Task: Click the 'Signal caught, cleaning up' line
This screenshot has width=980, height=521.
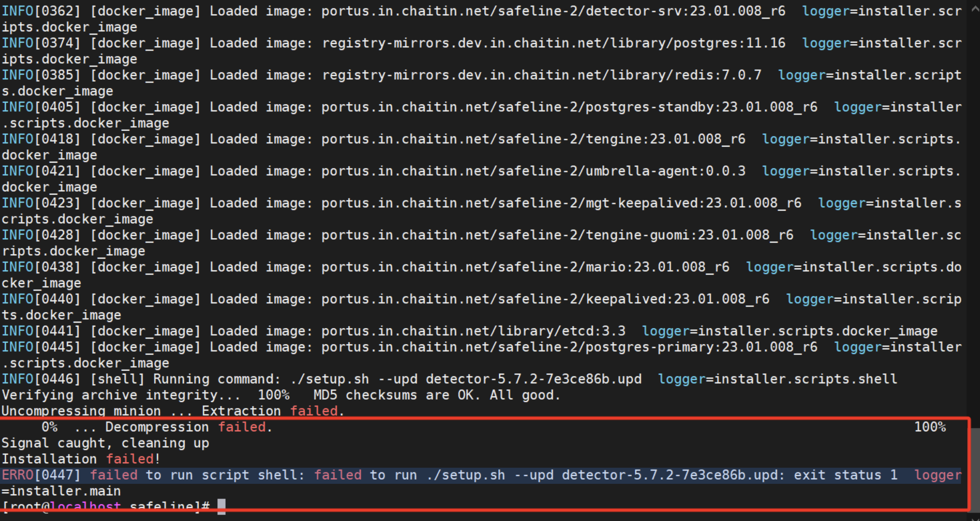Action: pos(105,443)
